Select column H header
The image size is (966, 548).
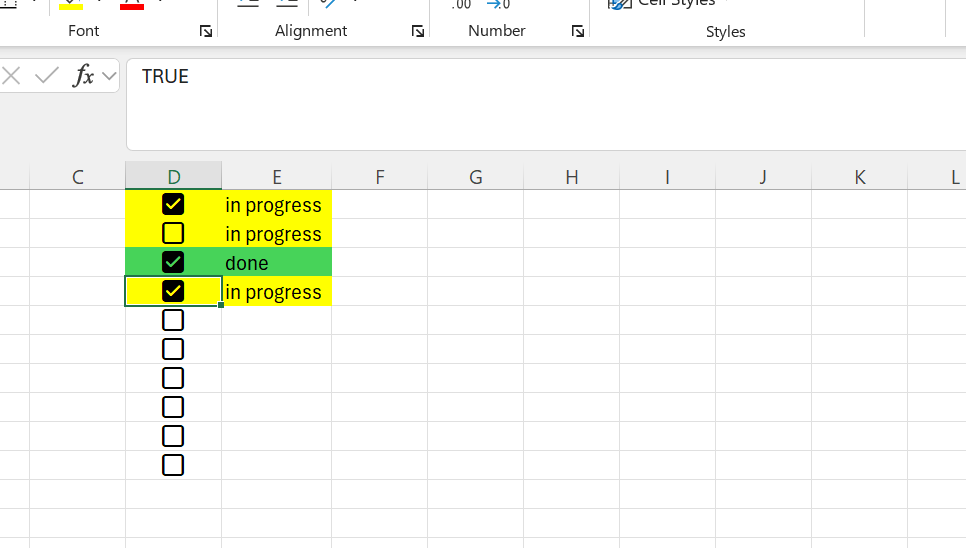click(572, 177)
